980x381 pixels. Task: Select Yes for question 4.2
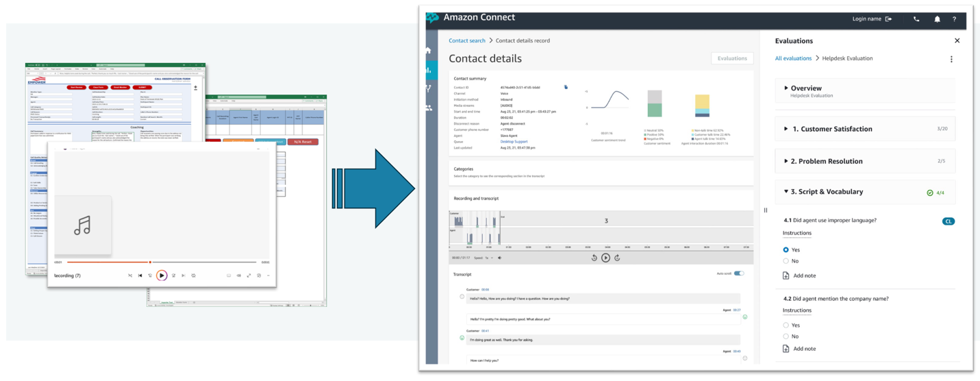786,325
